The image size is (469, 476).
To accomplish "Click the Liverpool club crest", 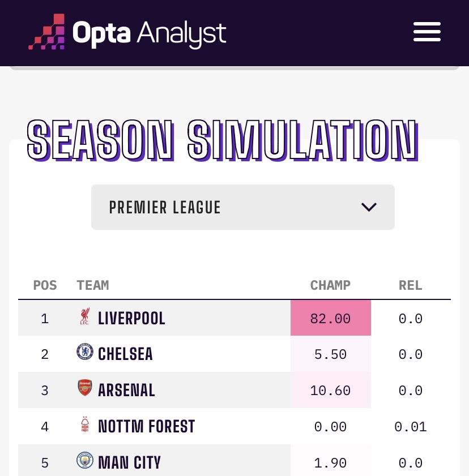I will tap(84, 317).
